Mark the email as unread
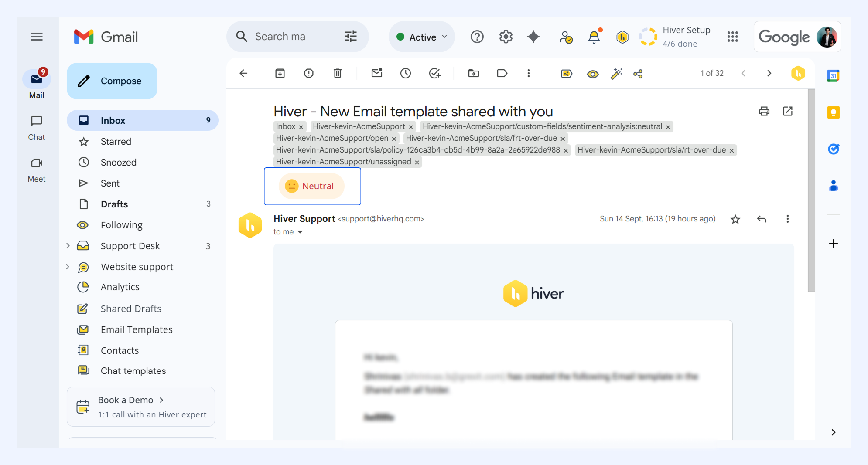Screen dimensions: 868x465 pos(377,73)
